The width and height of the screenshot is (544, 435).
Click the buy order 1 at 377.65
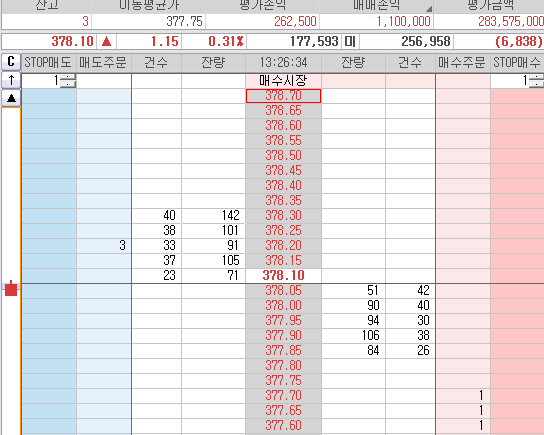pyautogui.click(x=463, y=411)
